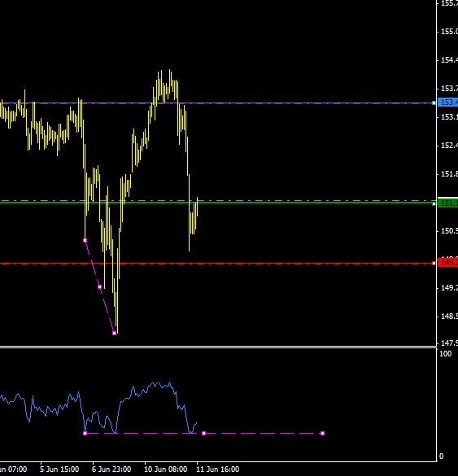Click the '6 Jun 23:00' time axis label
The height and width of the screenshot is (476, 458).
(x=111, y=469)
